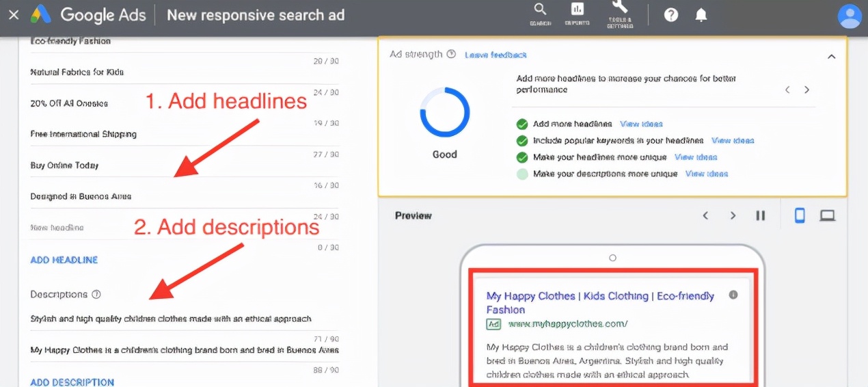This screenshot has width=868, height=387.
Task: Show next ad strength suggestion
Action: (806, 90)
